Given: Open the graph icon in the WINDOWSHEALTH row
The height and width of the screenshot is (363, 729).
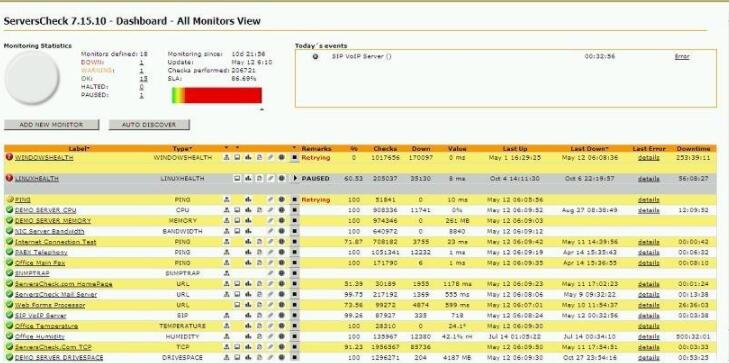Looking at the screenshot, I should click(248, 158).
